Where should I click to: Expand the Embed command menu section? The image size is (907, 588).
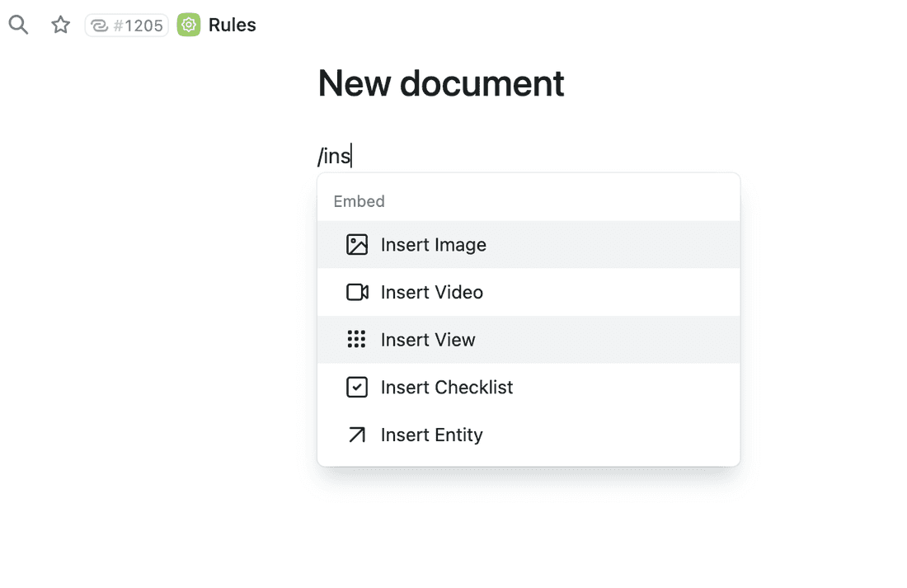click(x=358, y=200)
